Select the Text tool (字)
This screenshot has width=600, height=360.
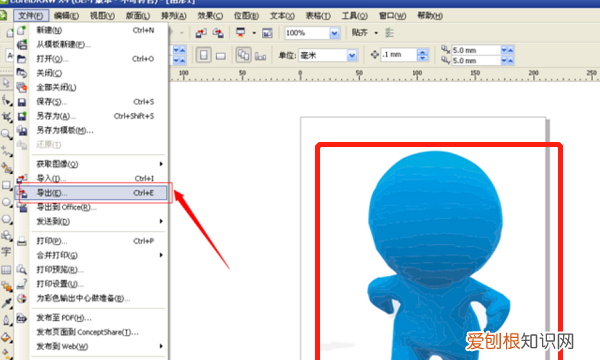point(6,252)
